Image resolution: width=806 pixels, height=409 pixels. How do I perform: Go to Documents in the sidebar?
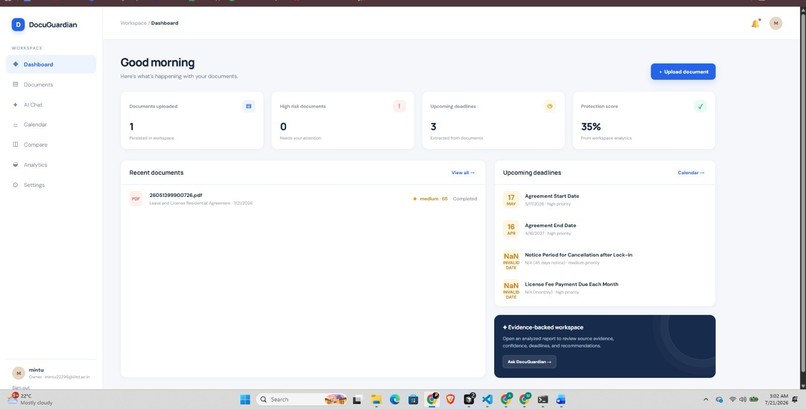[x=51, y=84]
